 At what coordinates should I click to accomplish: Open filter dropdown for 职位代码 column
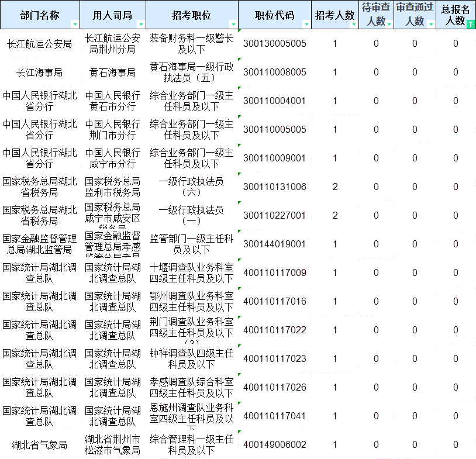tap(306, 24)
